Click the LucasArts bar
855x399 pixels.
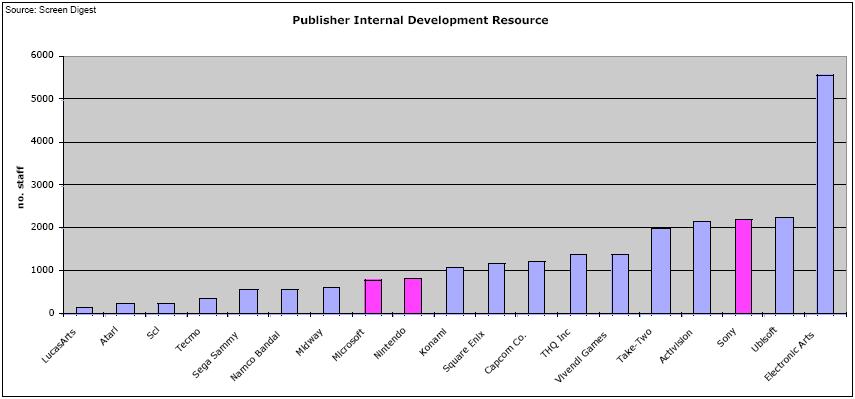(x=84, y=311)
